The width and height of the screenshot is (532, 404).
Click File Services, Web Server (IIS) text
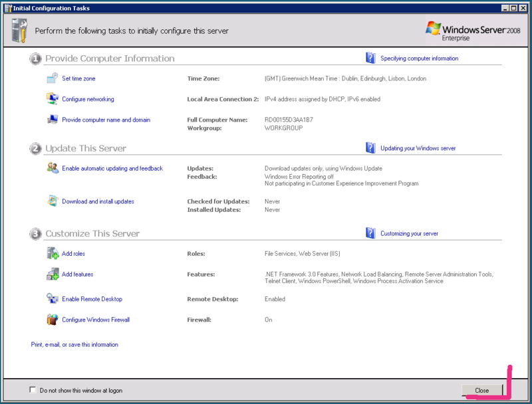tap(303, 254)
